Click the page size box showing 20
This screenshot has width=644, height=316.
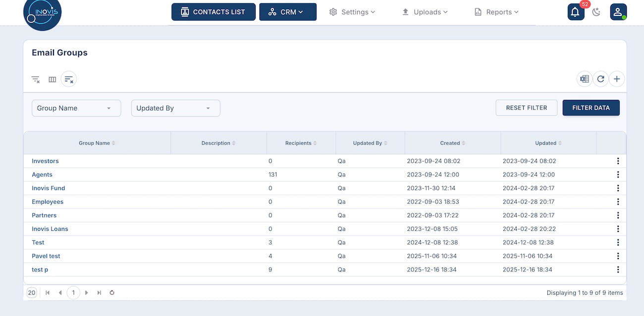coord(32,293)
